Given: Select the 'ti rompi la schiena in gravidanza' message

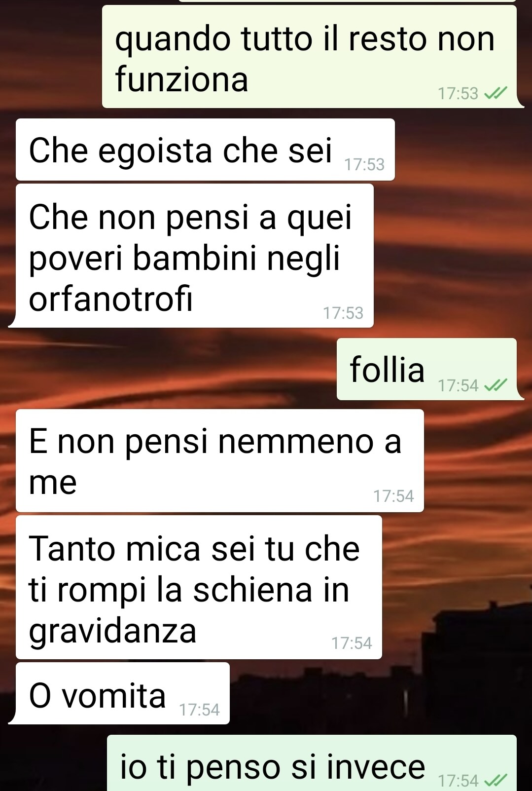Looking at the screenshot, I should click(x=199, y=587).
